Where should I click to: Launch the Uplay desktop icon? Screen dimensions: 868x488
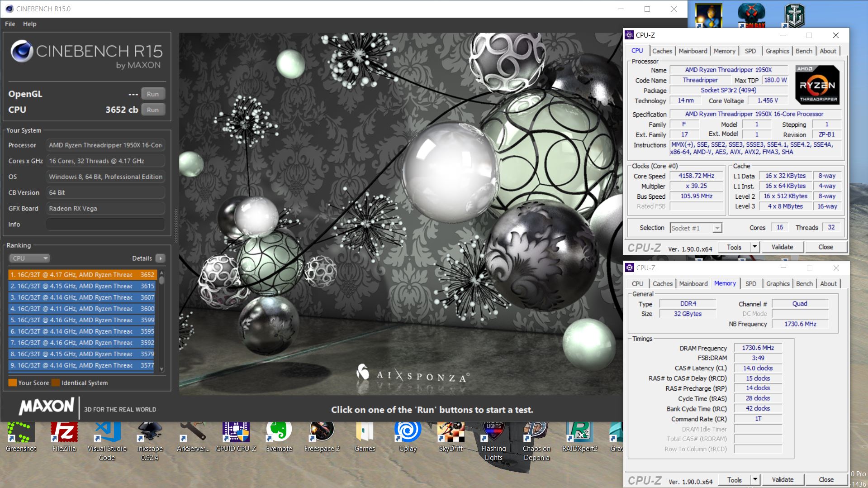tap(408, 437)
